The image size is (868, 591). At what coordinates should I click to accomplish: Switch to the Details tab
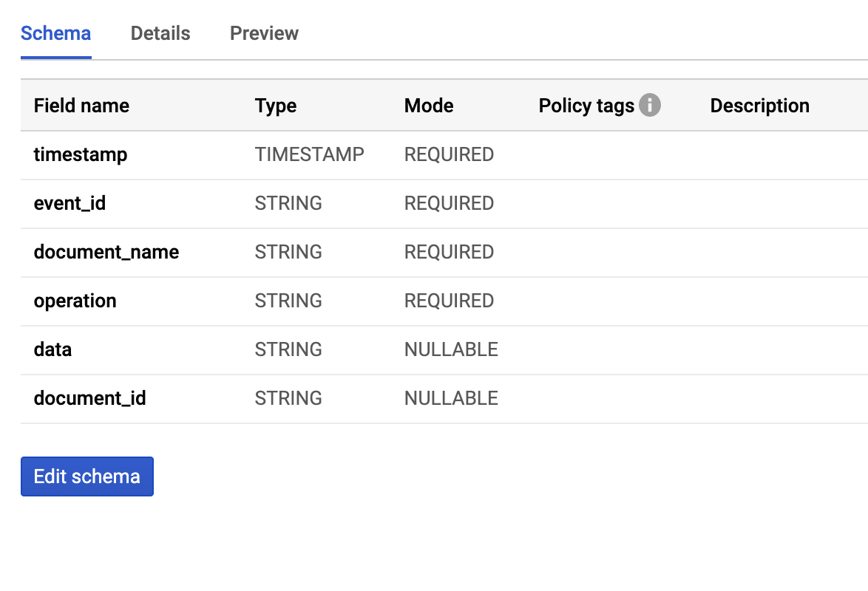pos(160,33)
